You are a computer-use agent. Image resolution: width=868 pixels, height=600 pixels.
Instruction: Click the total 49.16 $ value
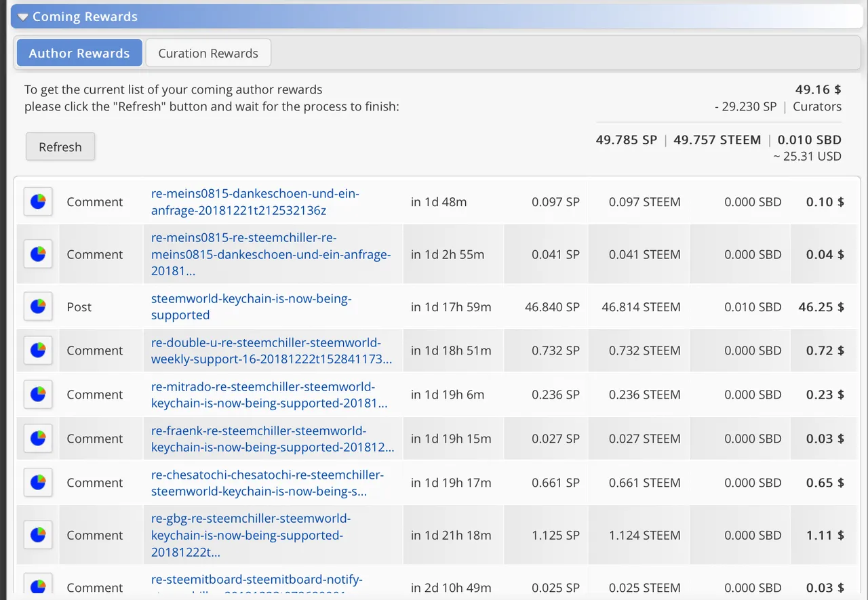[818, 89]
